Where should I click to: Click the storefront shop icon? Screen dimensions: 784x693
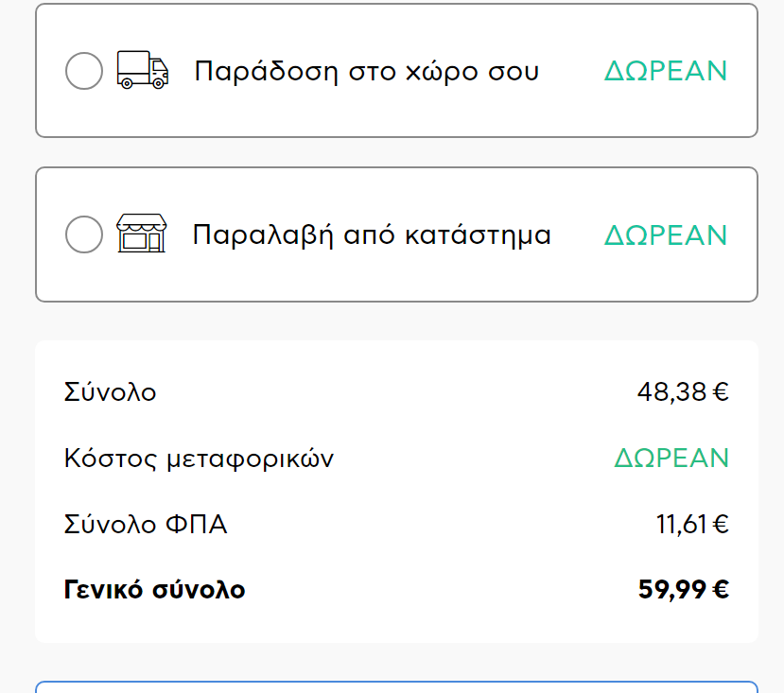(141, 234)
